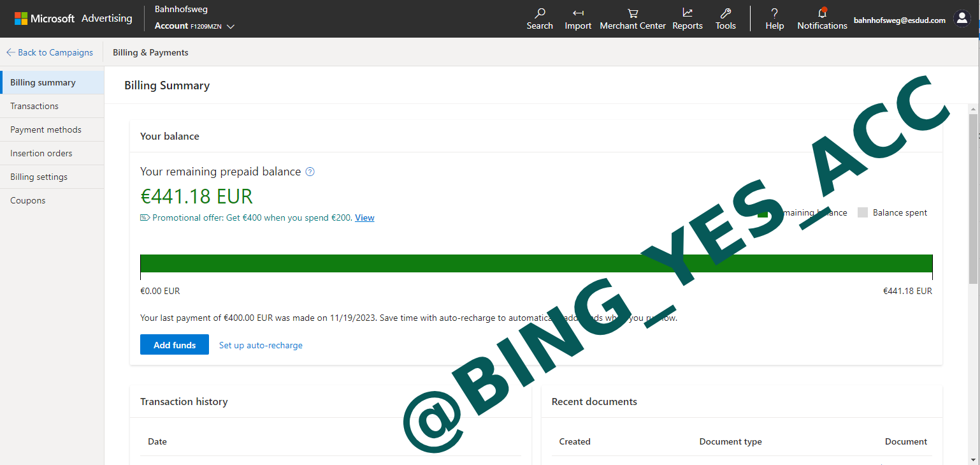This screenshot has height=465, width=980.
Task: Open Coupons in sidebar
Action: pyautogui.click(x=28, y=200)
